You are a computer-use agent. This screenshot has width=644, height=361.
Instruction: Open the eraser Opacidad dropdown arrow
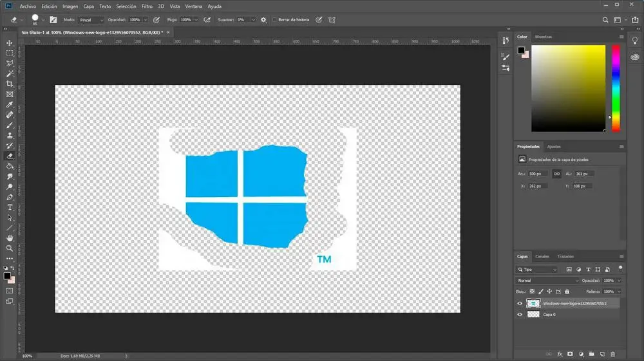[145, 20]
